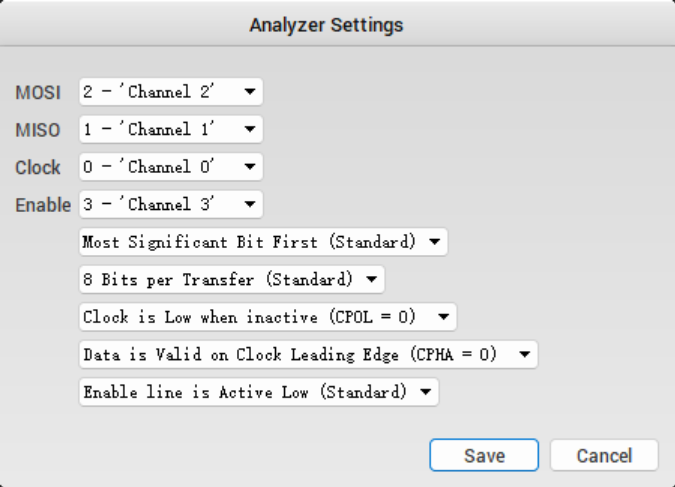
Task: Open the MOSI channel dropdown
Action: tap(170, 93)
